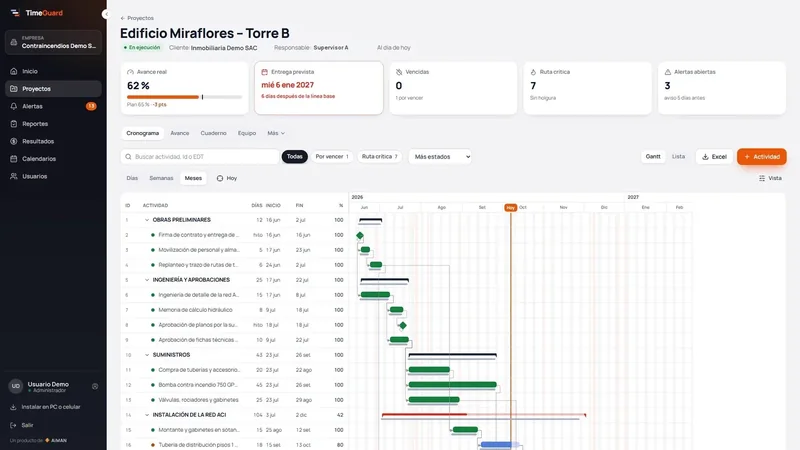Sort by the ACTIVIDAD column header
Viewport: 800px width, 450px height.
(155, 206)
